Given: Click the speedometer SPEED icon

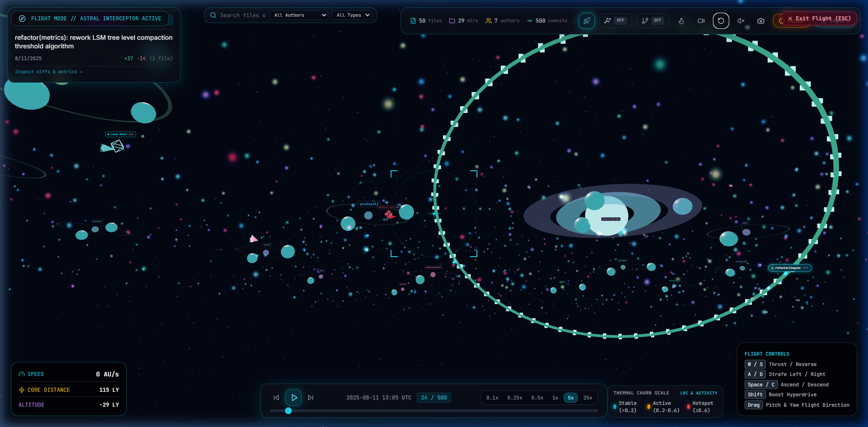Looking at the screenshot, I should (22, 374).
